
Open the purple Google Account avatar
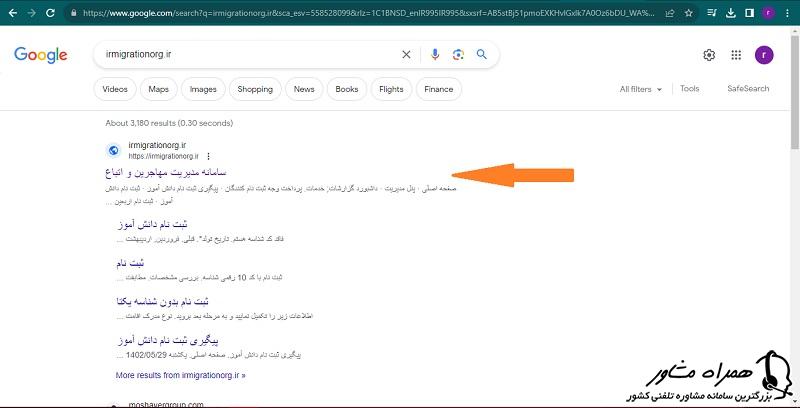point(764,55)
